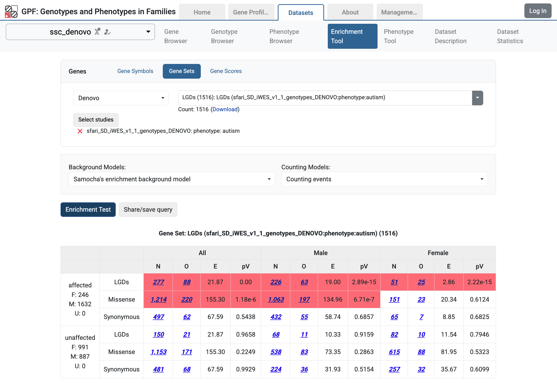Image resolution: width=557 pixels, height=392 pixels.
Task: Switch to the About tab
Action: click(350, 12)
